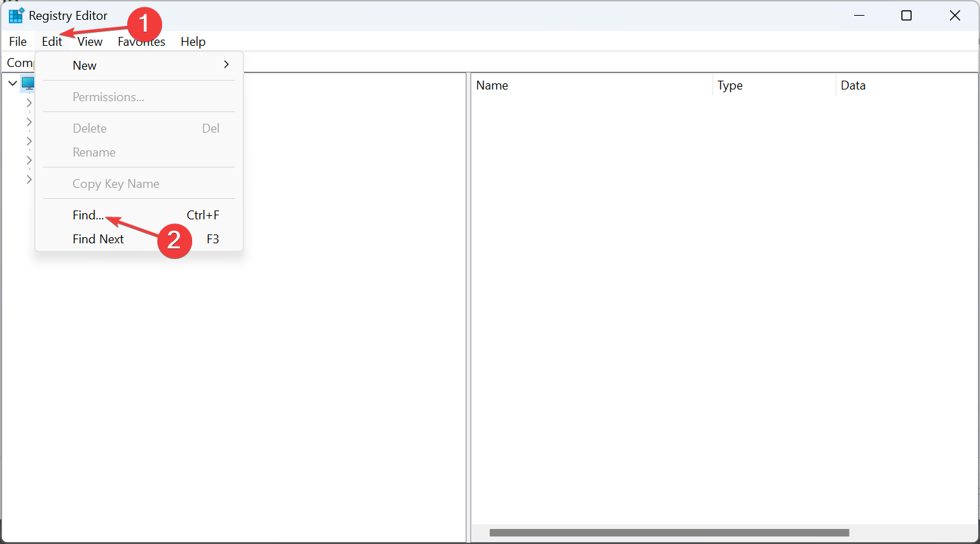
Task: Select the Computer root node icon
Action: tap(28, 83)
